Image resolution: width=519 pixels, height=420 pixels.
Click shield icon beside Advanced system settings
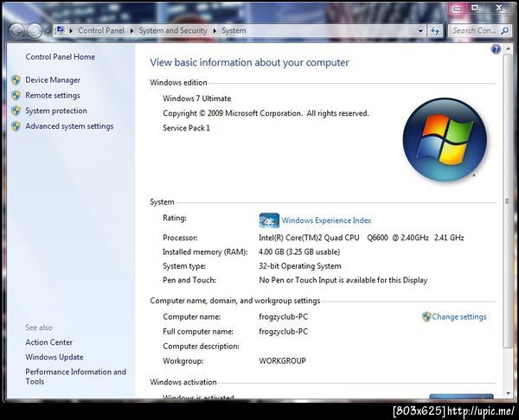pyautogui.click(x=16, y=126)
